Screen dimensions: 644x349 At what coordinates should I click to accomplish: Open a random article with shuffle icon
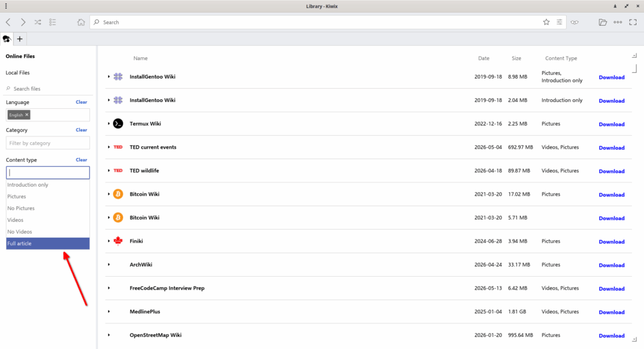pos(38,22)
